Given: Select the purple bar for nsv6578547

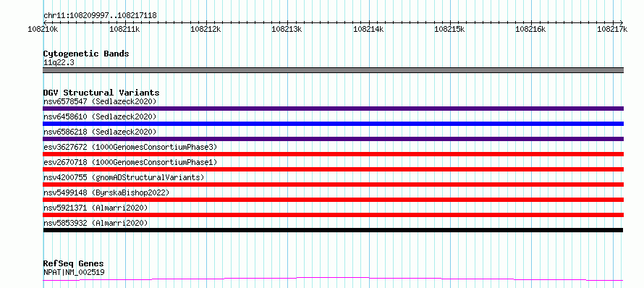Looking at the screenshot, I should click(333, 109).
